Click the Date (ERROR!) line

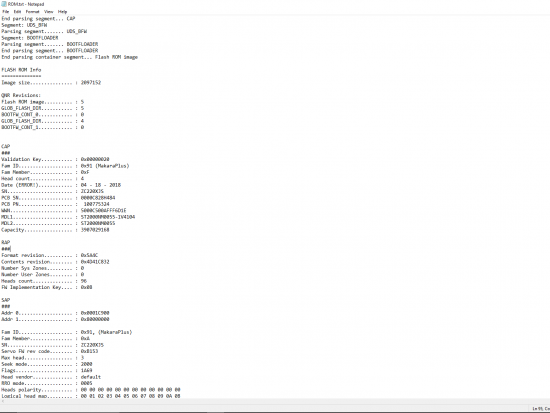[61, 185]
